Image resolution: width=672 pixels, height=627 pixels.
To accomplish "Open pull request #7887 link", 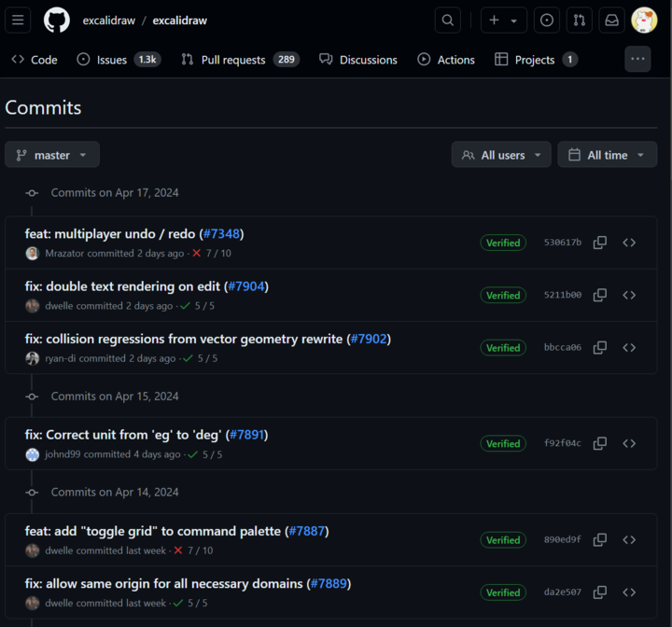I will (306, 532).
